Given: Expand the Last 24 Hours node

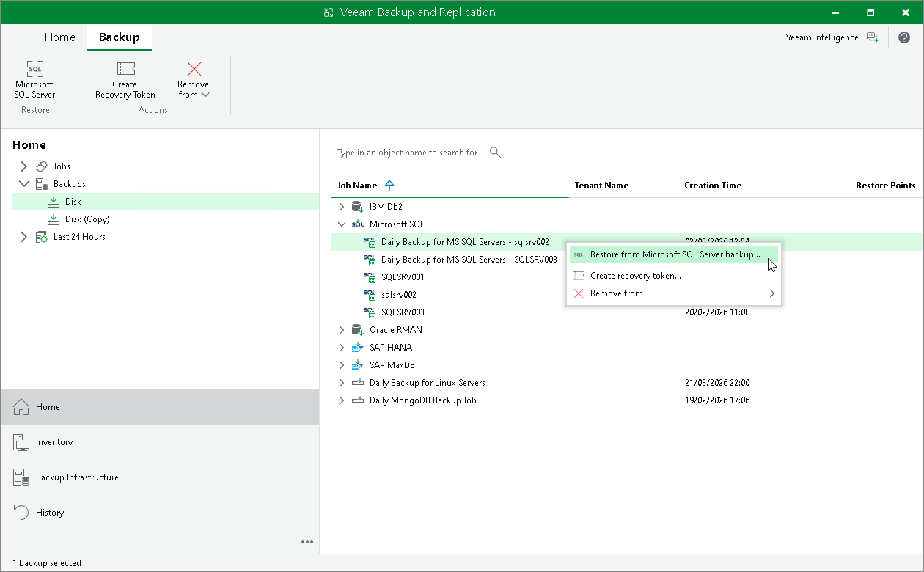Looking at the screenshot, I should tap(23, 237).
